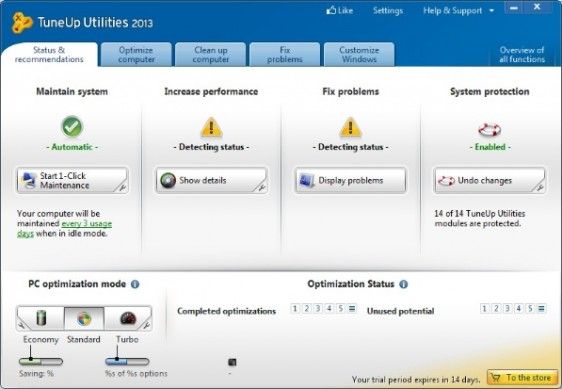Screen dimensions: 562x389
Task: Go to Unused potential page 4
Action: coord(518,308)
